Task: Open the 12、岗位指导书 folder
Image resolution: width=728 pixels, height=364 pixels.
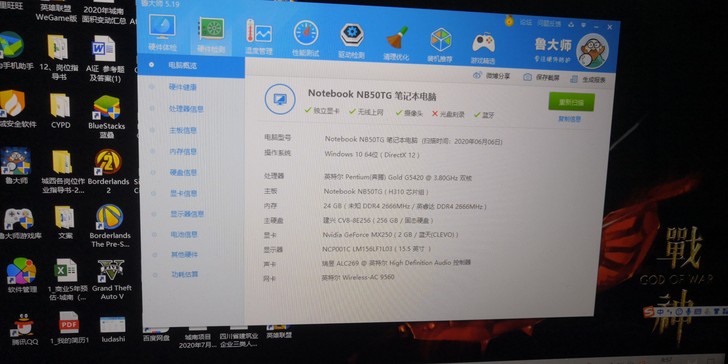Action: click(x=58, y=57)
